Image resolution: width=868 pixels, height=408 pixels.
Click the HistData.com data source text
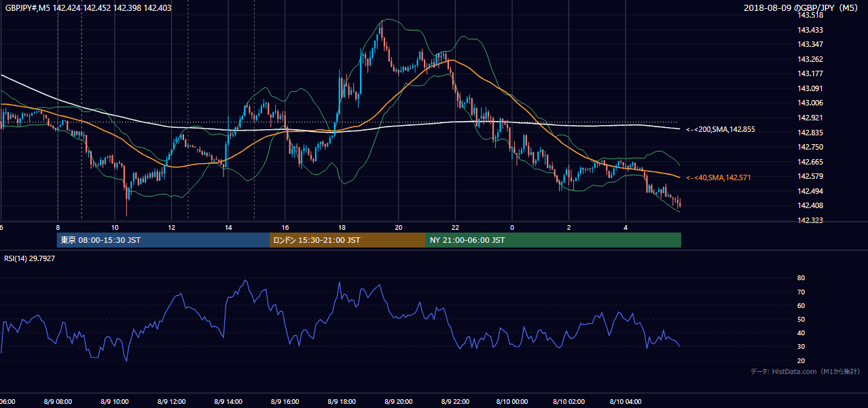pyautogui.click(x=806, y=371)
